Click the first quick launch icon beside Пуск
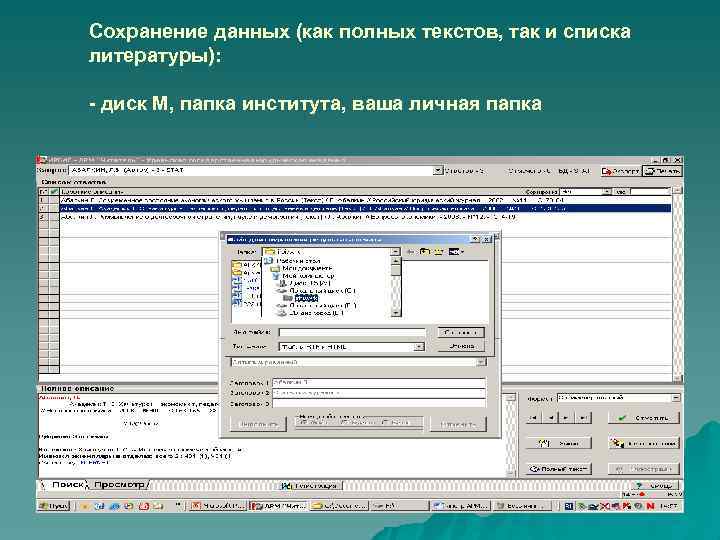This screenshot has height=540, width=720. click(84, 506)
